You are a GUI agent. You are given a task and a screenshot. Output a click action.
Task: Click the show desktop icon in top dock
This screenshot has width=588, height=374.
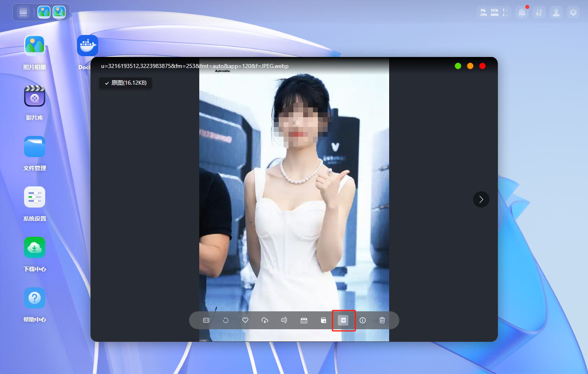click(23, 12)
